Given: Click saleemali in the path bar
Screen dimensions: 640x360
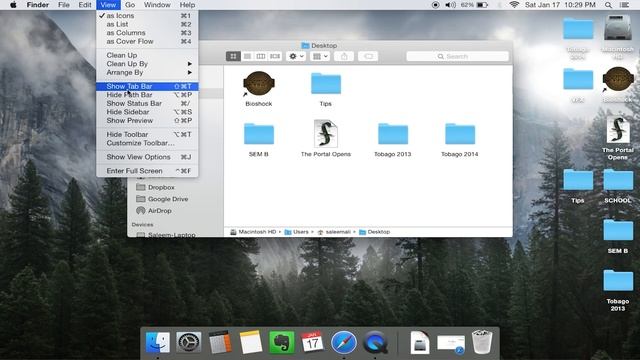Looking at the screenshot, I should (x=334, y=232).
